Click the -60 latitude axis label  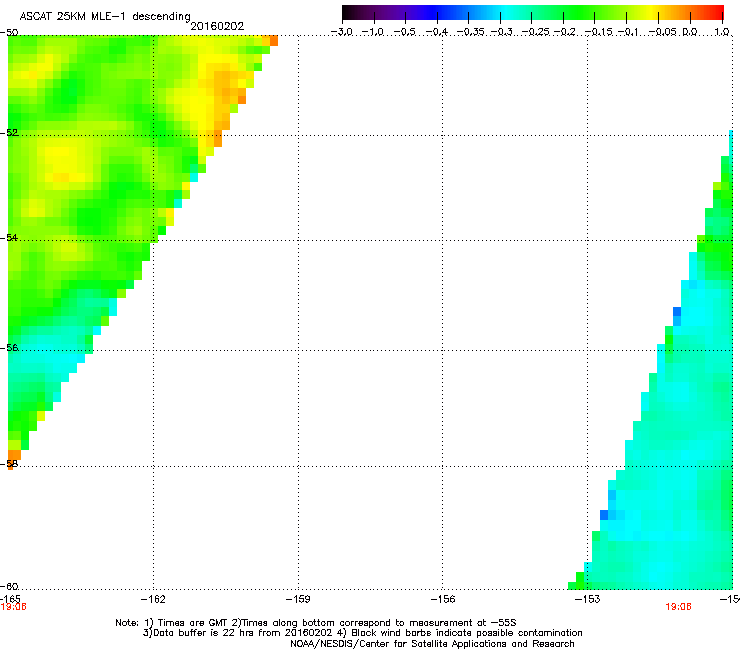(9, 586)
